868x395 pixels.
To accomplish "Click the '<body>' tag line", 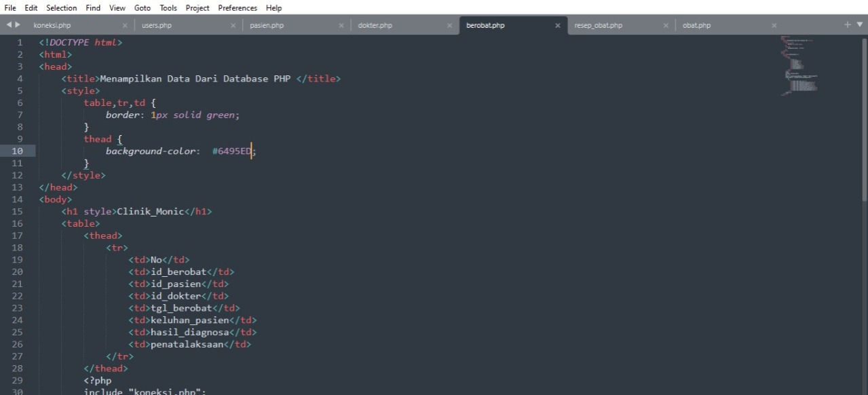I will (56, 200).
